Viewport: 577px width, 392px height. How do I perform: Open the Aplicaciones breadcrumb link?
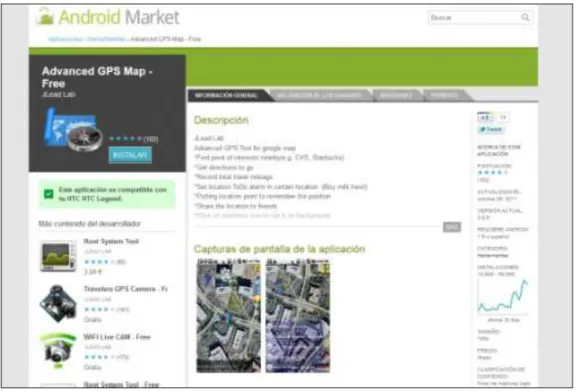pyautogui.click(x=66, y=39)
